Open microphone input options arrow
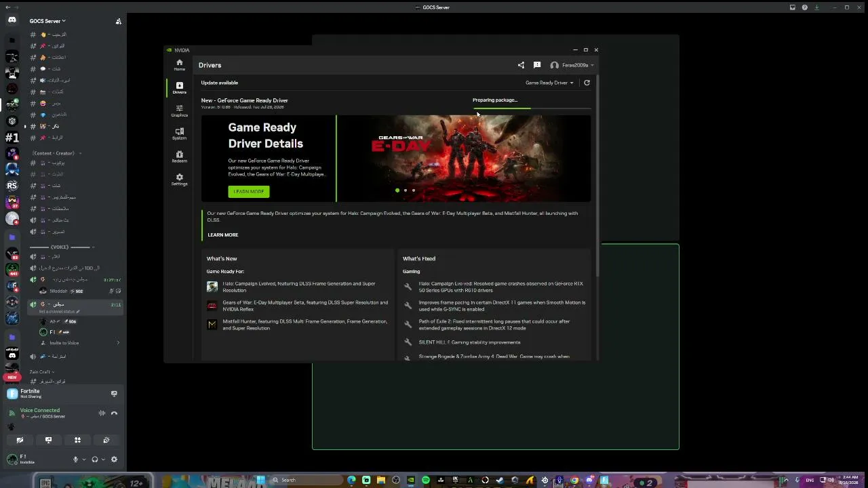This screenshot has height=488, width=868. pyautogui.click(x=84, y=460)
